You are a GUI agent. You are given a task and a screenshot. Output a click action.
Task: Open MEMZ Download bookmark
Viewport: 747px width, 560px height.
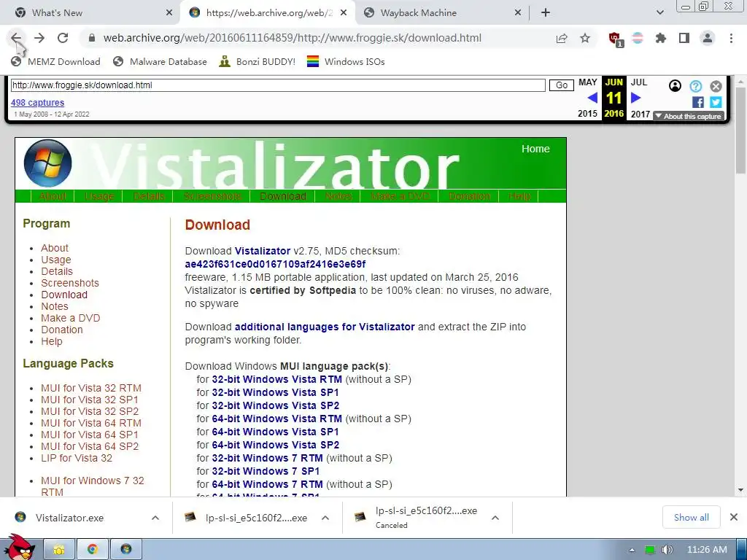[x=55, y=61]
